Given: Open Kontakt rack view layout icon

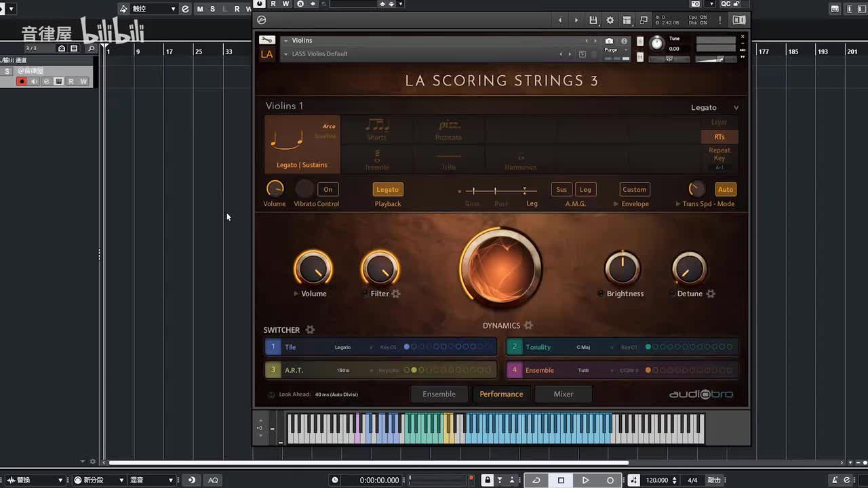Looking at the screenshot, I should pyautogui.click(x=627, y=20).
